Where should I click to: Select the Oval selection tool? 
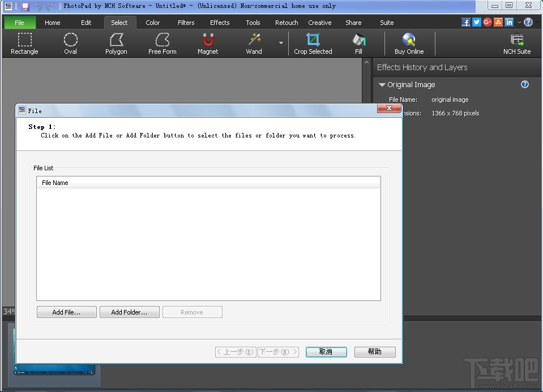70,42
